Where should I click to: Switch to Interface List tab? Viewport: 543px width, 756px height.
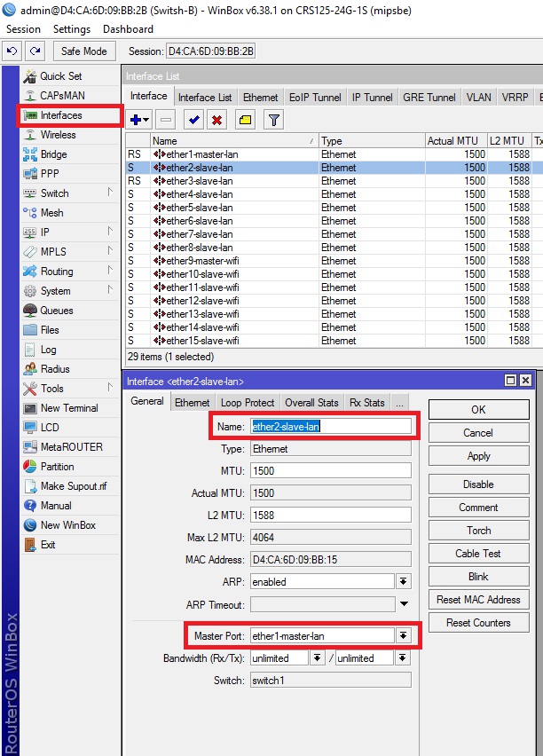205,98
